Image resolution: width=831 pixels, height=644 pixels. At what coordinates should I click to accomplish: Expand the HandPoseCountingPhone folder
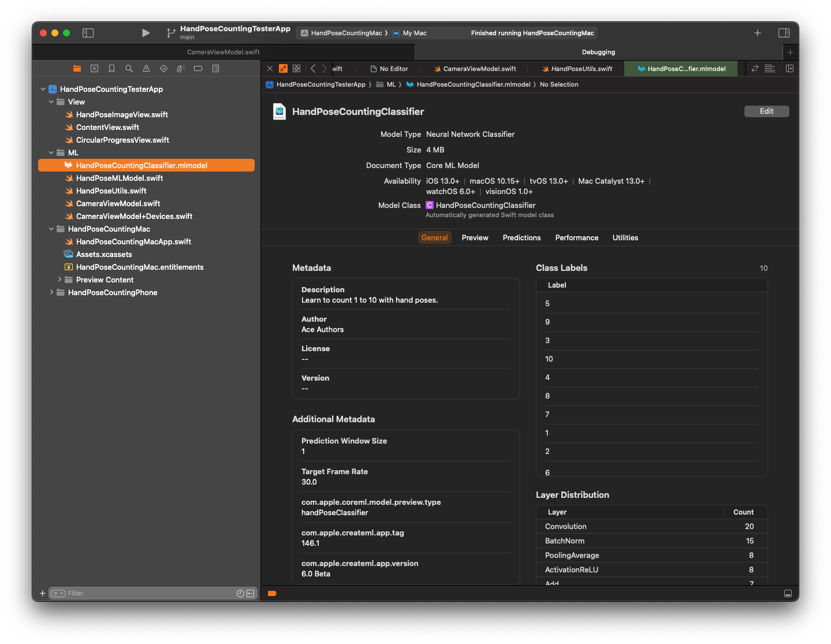pos(51,292)
